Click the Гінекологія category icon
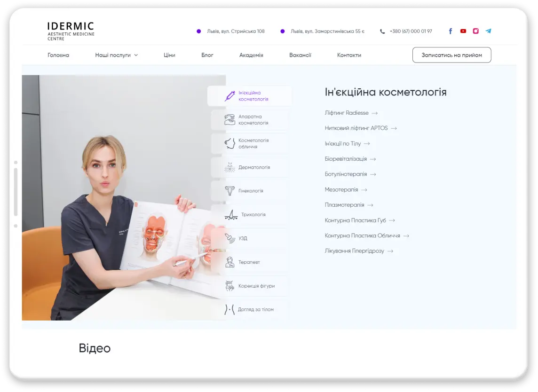 tap(229, 191)
